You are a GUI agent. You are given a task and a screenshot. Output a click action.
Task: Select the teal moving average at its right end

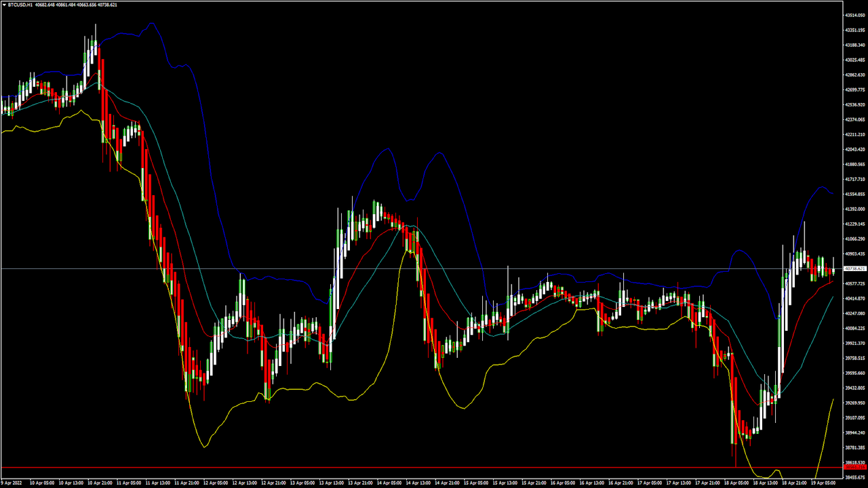833,297
